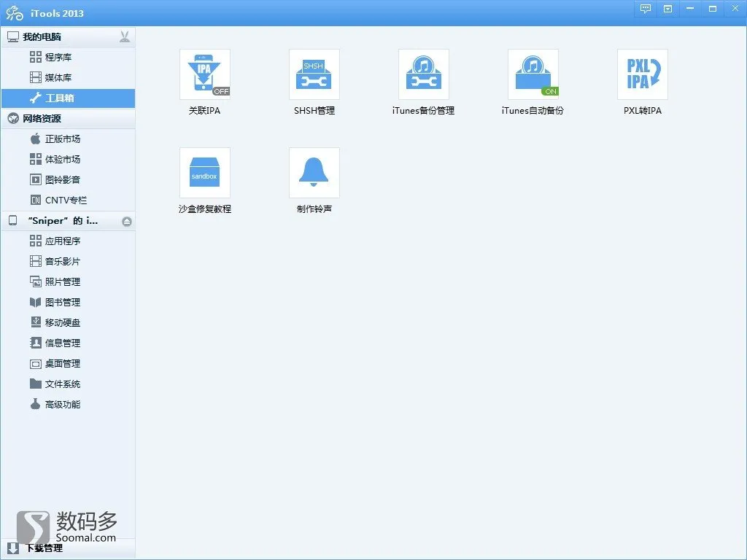Open 信息管理

(68, 343)
